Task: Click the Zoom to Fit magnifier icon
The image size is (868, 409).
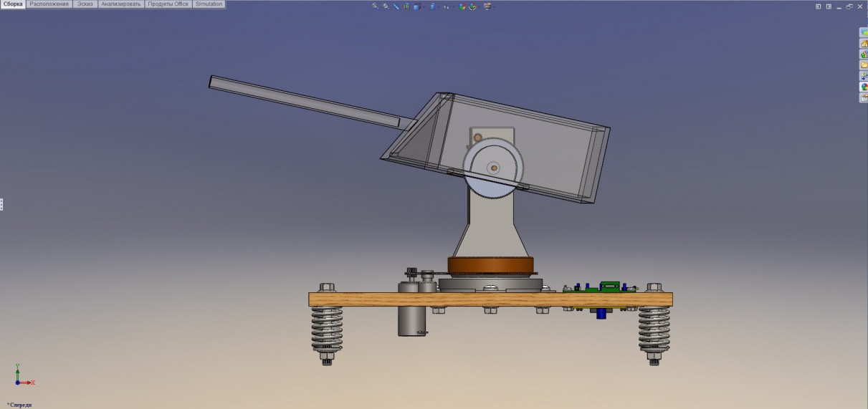Action: (374, 6)
